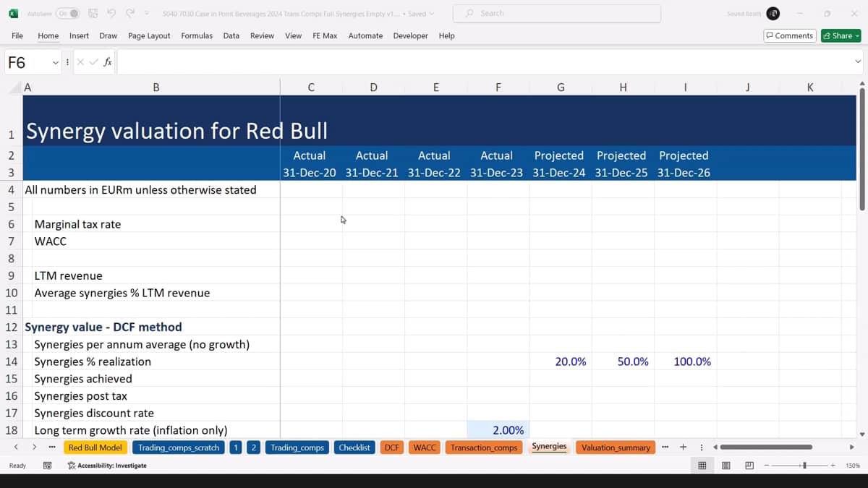Open the Red Bull Model sheet
This screenshot has height=488, width=868.
pyautogui.click(x=95, y=448)
